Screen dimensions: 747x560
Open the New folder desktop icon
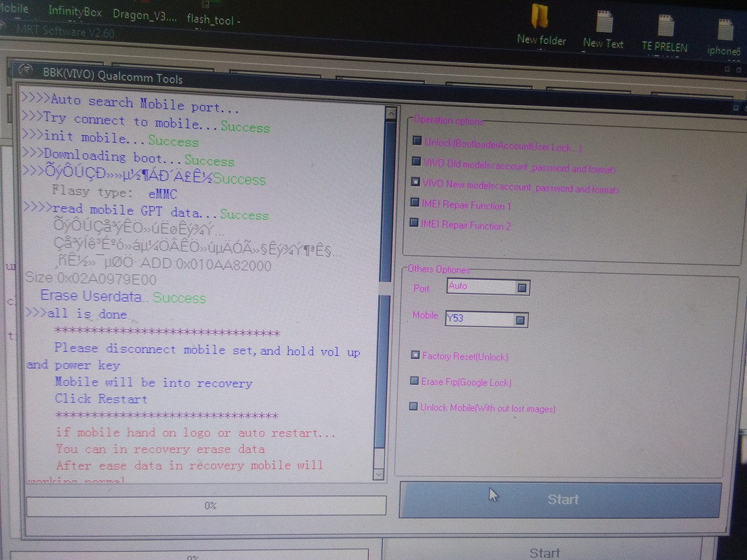(540, 24)
